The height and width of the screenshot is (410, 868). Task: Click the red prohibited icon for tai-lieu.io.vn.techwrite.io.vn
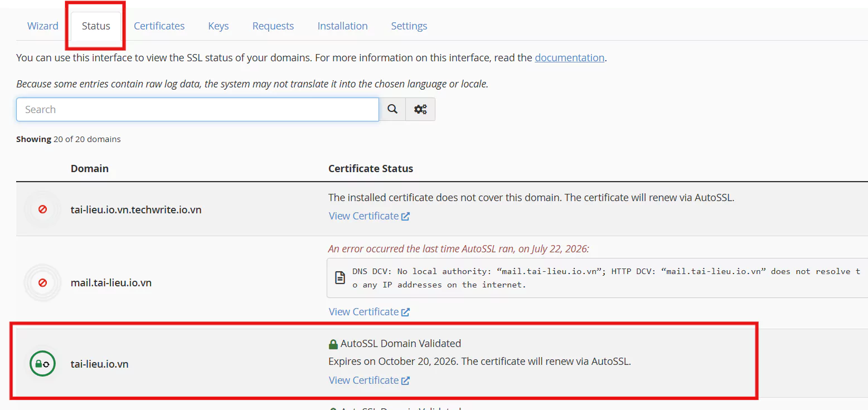pyautogui.click(x=42, y=209)
